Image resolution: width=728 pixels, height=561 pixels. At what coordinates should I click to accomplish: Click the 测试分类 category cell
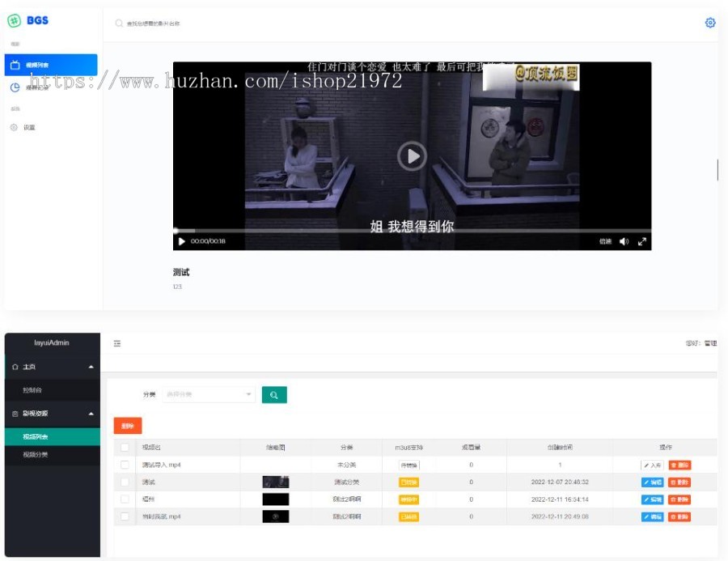346,482
